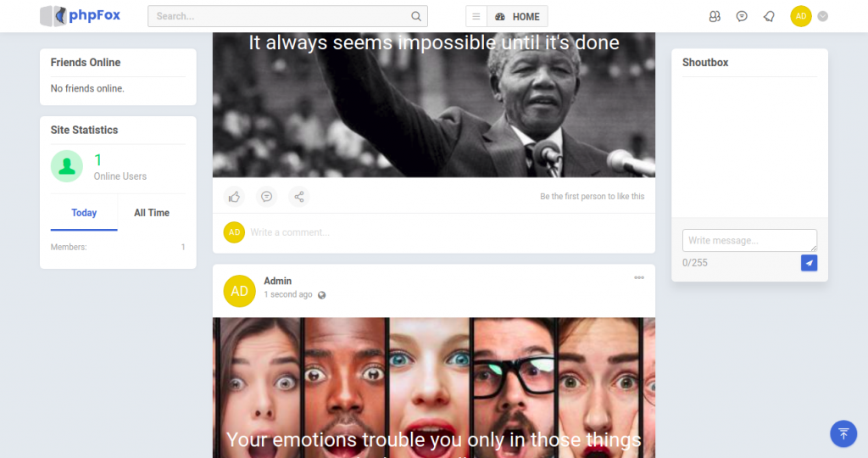868x458 pixels.
Task: Open the friend requests icon
Action: (x=715, y=17)
